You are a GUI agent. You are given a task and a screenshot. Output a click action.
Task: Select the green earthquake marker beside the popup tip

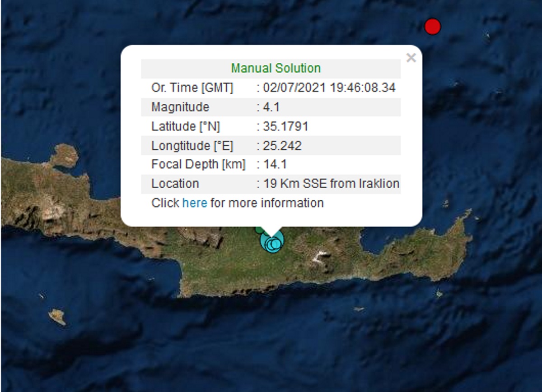point(258,230)
